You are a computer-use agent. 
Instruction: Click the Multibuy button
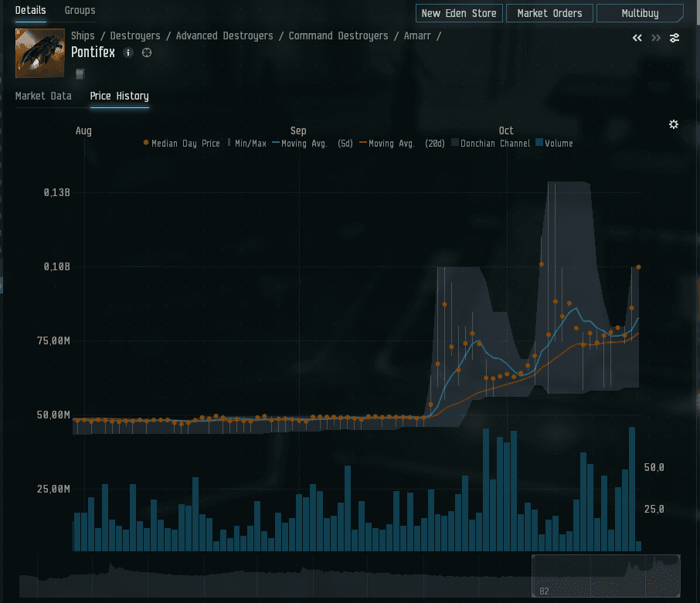coord(640,13)
